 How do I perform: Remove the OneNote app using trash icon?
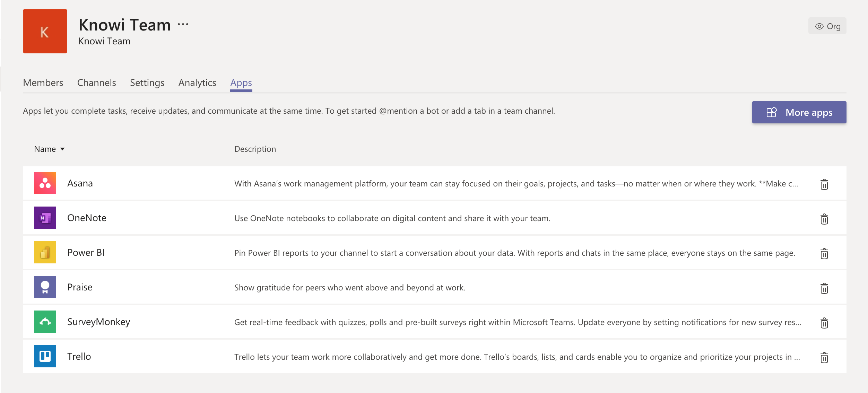[824, 219]
